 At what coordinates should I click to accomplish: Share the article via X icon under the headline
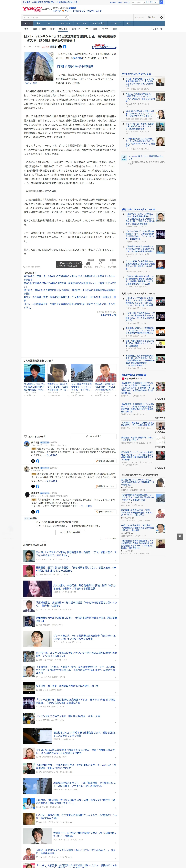(x=60, y=47)
